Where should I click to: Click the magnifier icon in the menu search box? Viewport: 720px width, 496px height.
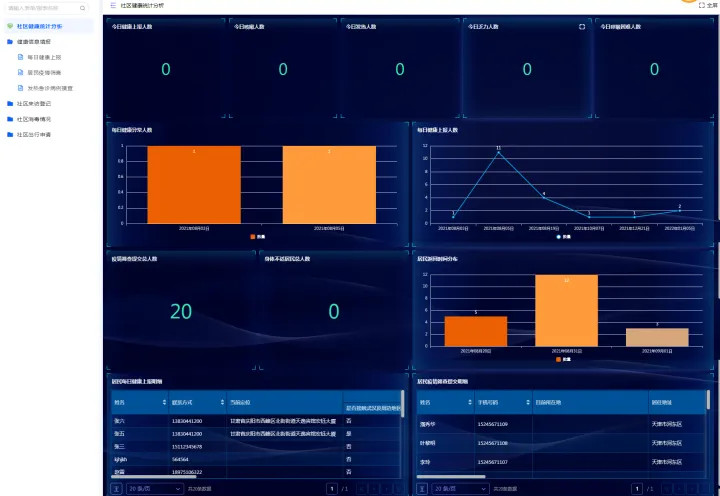point(82,8)
